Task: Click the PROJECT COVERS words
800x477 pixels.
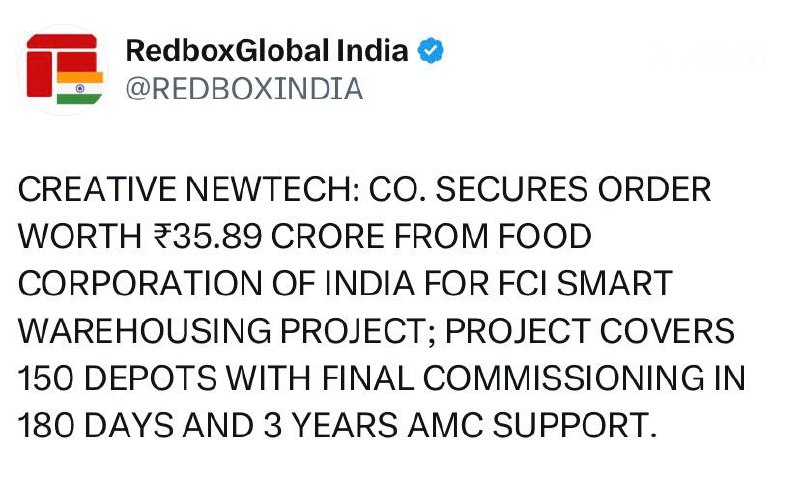Action: click(590, 331)
